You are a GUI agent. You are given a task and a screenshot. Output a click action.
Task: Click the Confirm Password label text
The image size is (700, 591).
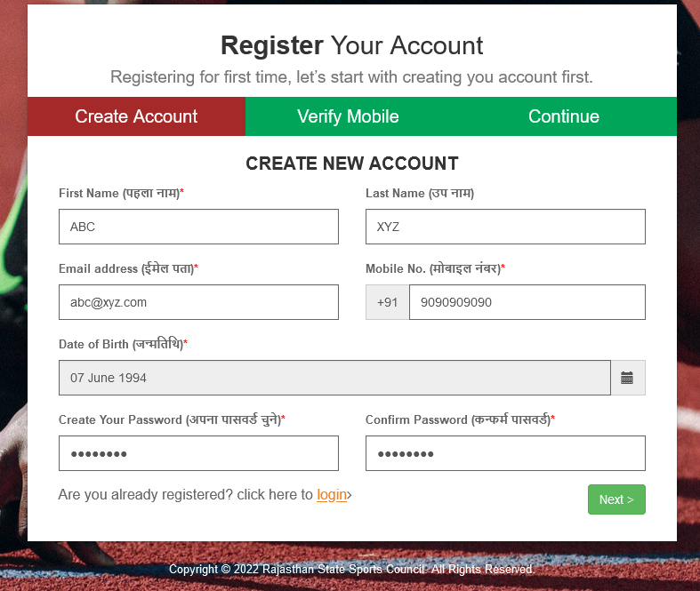click(x=459, y=419)
